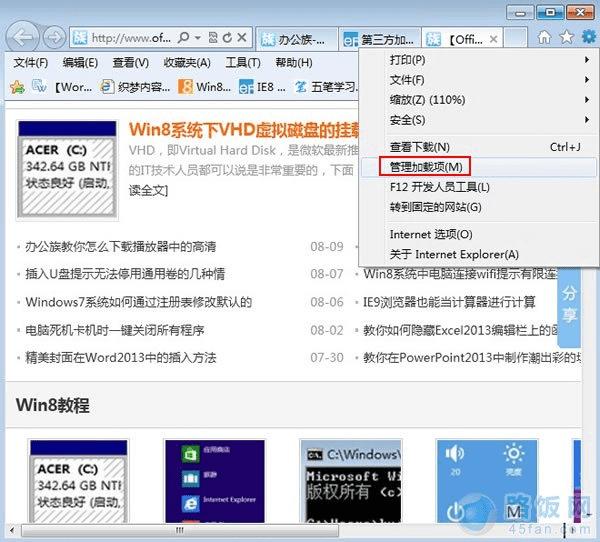
Task: Close the 【Offi... tab
Action: 494,39
